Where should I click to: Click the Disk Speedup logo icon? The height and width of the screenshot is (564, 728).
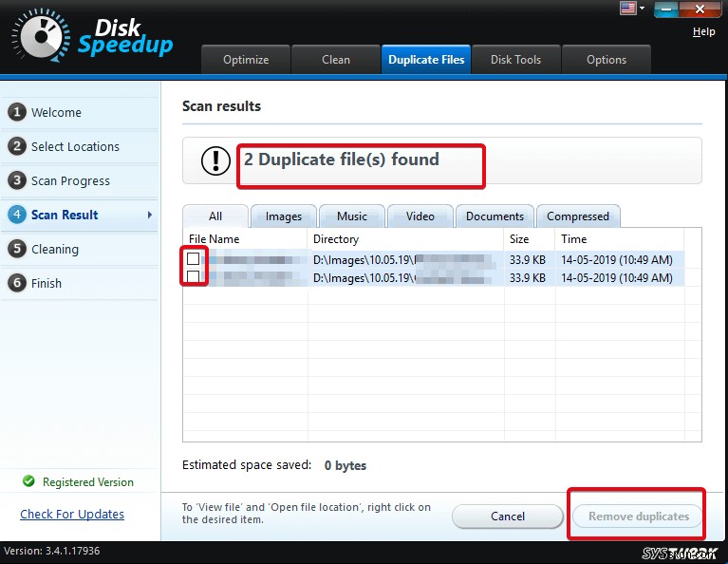coord(41,36)
